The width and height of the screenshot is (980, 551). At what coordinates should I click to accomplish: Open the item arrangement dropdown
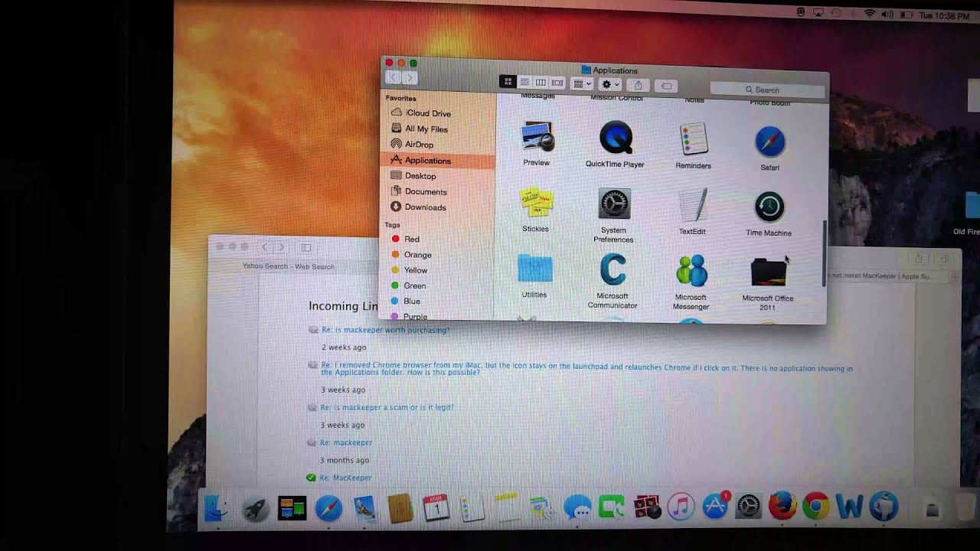(582, 83)
